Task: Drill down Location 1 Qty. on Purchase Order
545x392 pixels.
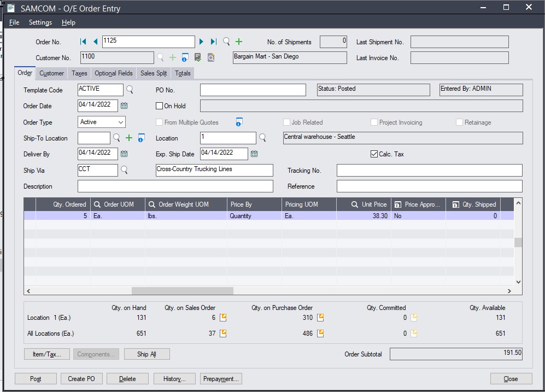Action: coord(320,317)
